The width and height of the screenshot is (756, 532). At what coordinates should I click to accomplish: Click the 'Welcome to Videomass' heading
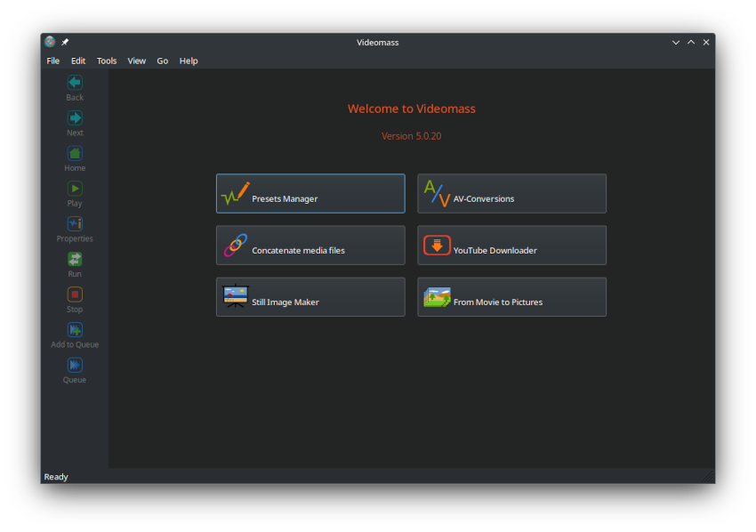coord(411,109)
